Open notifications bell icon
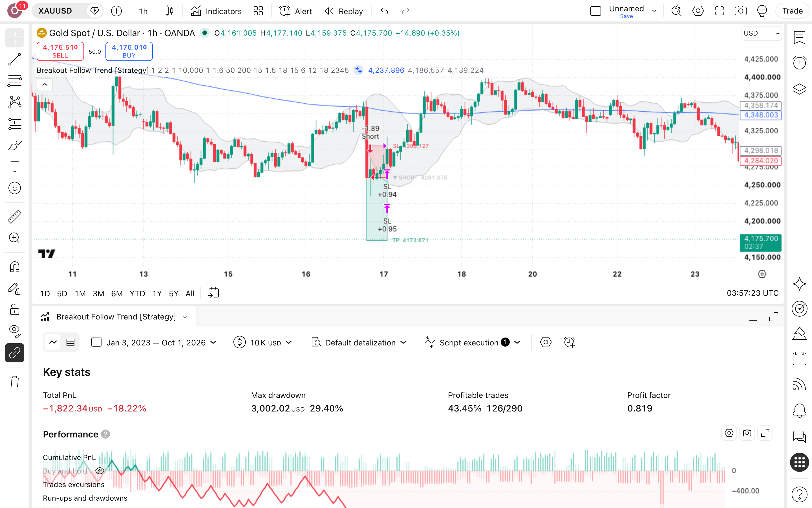812x508 pixels. [799, 410]
